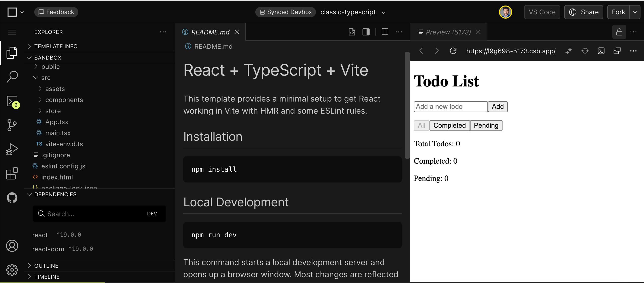Open the Fork dropdown arrow
The width and height of the screenshot is (644, 283).
pyautogui.click(x=635, y=12)
